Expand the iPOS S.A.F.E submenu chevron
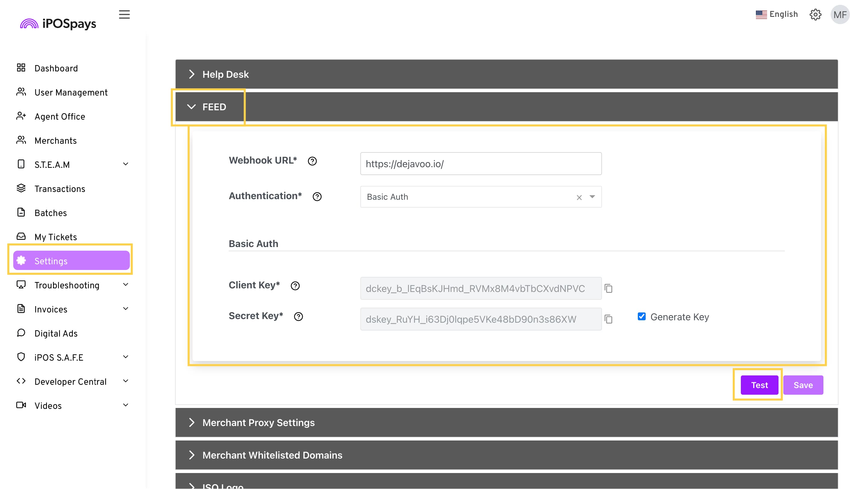 tap(126, 357)
